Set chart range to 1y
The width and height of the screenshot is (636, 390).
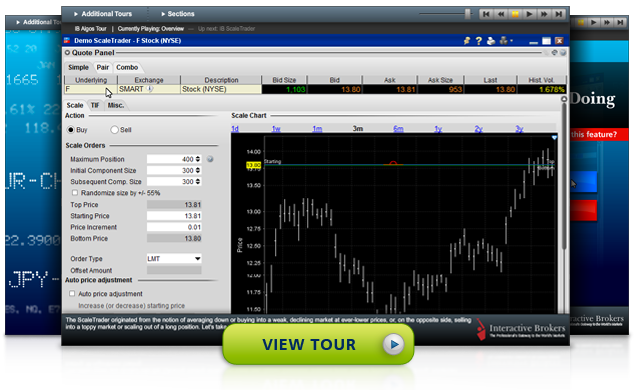click(438, 129)
